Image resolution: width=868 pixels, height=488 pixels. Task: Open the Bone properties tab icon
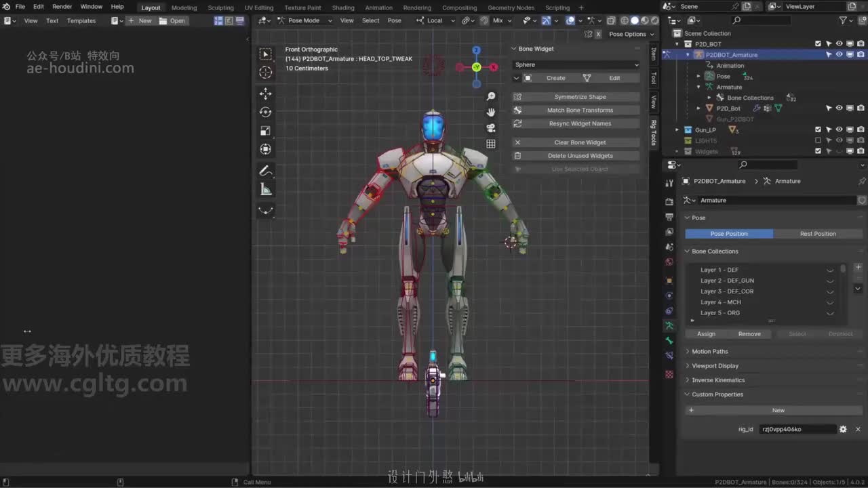(669, 341)
